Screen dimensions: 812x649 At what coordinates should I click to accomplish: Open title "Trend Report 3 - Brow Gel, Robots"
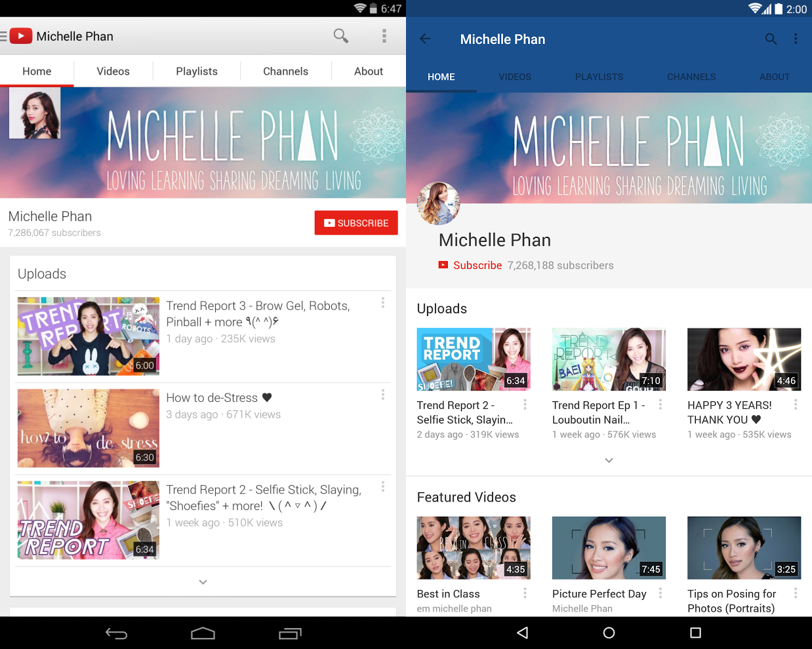pyautogui.click(x=258, y=314)
